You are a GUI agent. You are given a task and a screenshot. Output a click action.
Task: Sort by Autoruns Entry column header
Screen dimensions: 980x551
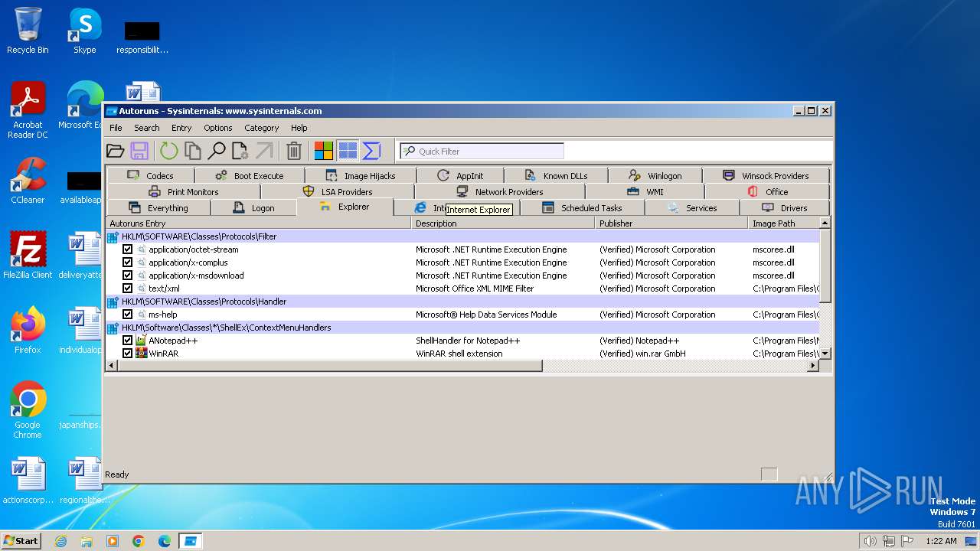coord(258,223)
